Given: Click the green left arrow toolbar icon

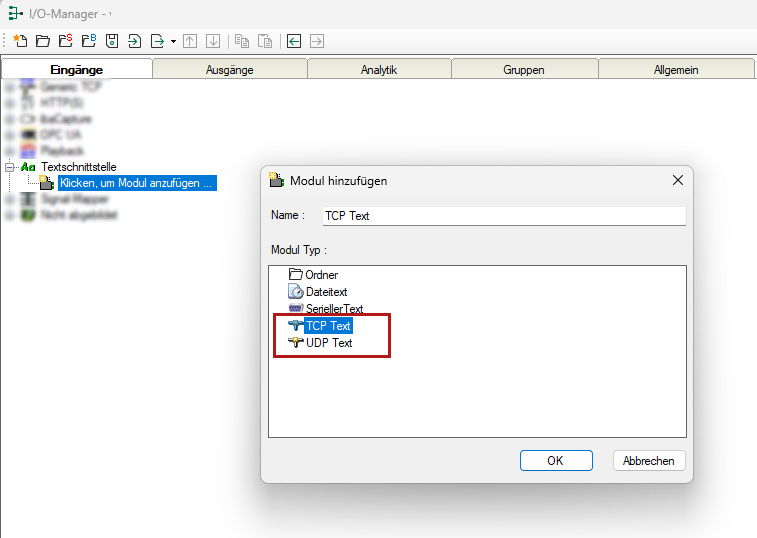Looking at the screenshot, I should (x=294, y=41).
